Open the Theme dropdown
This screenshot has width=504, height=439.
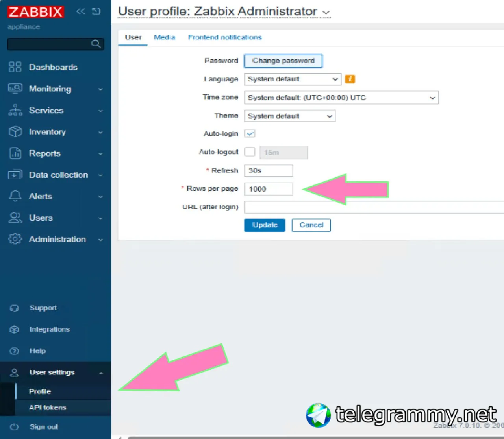coord(290,116)
